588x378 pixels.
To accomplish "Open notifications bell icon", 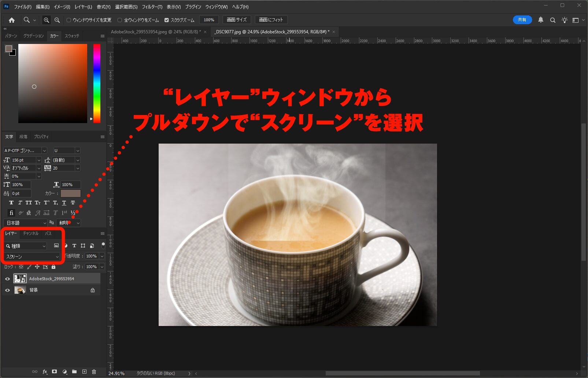I will coord(540,20).
